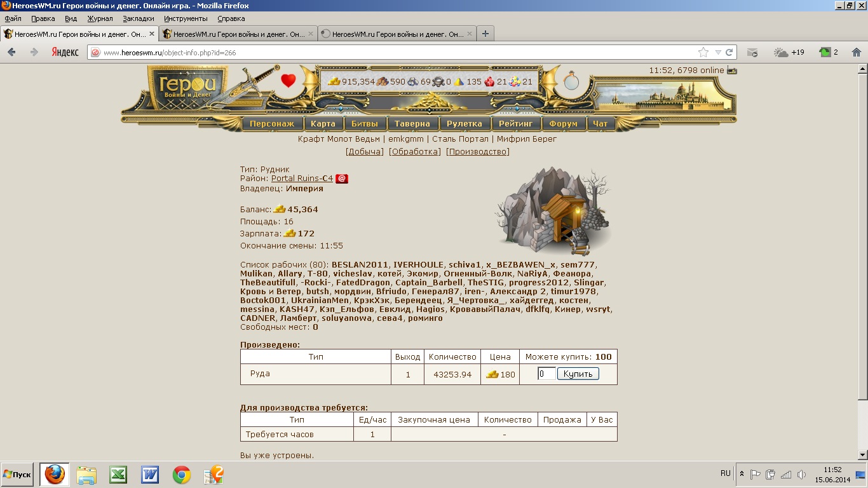Open worker Captain_Barbell profile
Viewport: 868px width, 488px height.
(x=429, y=283)
